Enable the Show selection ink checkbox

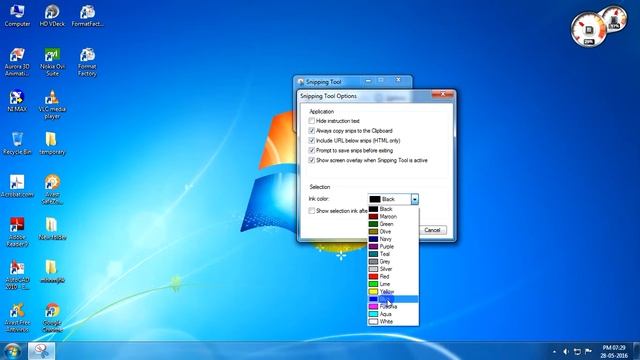pos(312,211)
